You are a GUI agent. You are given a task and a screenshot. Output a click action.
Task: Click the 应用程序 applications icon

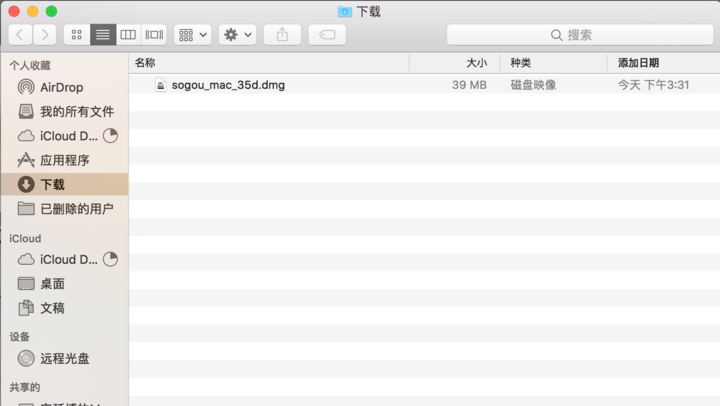(x=26, y=160)
